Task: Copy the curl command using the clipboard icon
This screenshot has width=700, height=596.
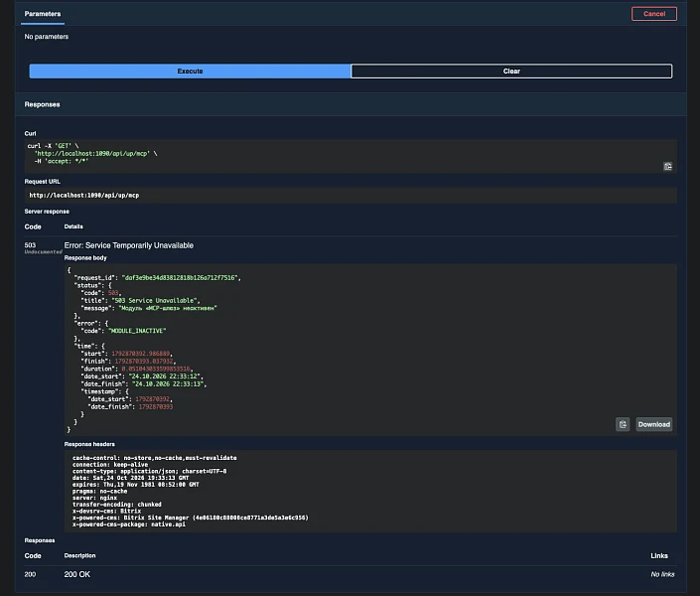Action: [668, 166]
